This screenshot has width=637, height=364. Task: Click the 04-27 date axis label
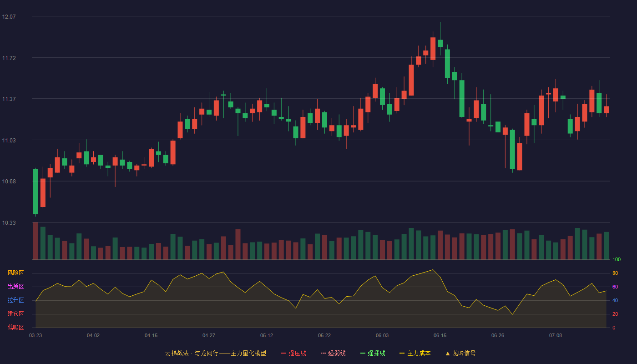pos(209,335)
